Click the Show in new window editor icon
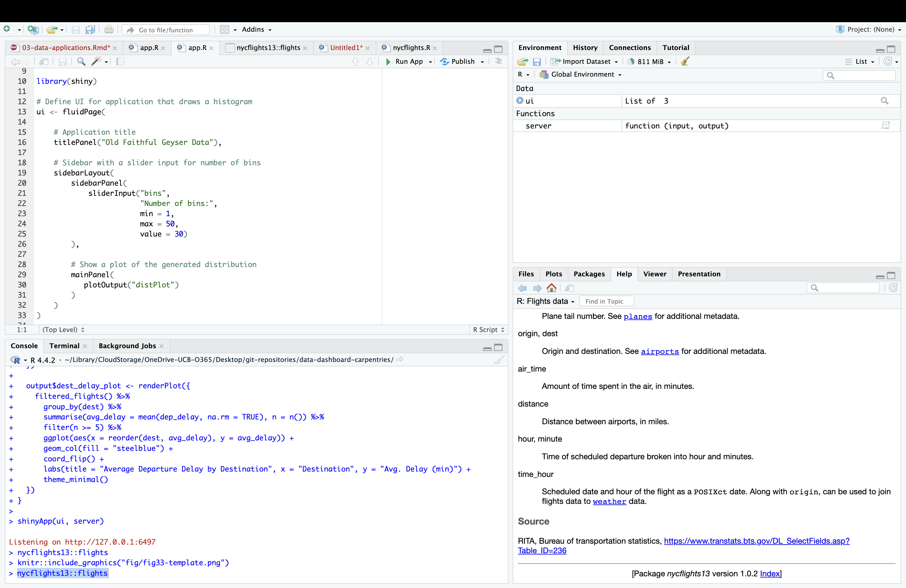The height and width of the screenshot is (588, 906). pos(44,61)
